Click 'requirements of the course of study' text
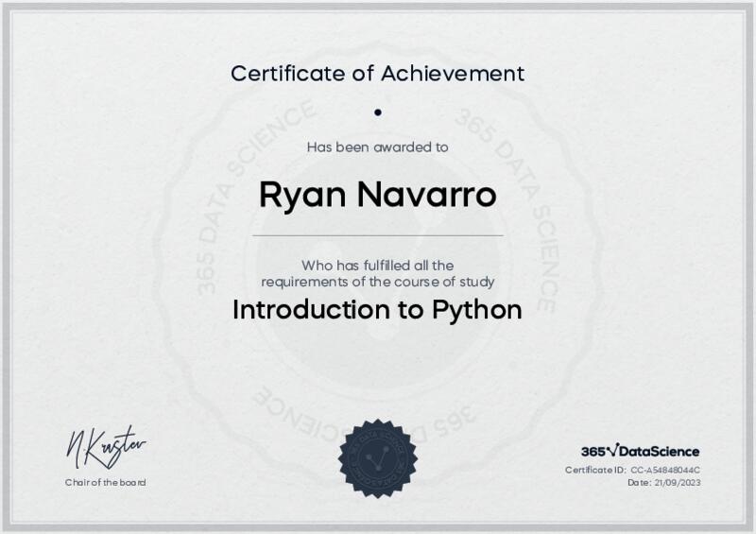 (377, 282)
